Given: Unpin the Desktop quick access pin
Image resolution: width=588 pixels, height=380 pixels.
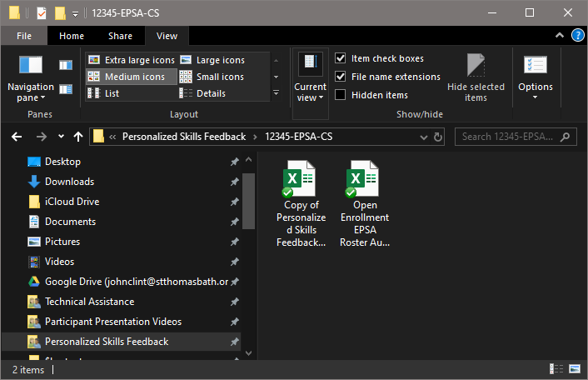Looking at the screenshot, I should point(234,162).
